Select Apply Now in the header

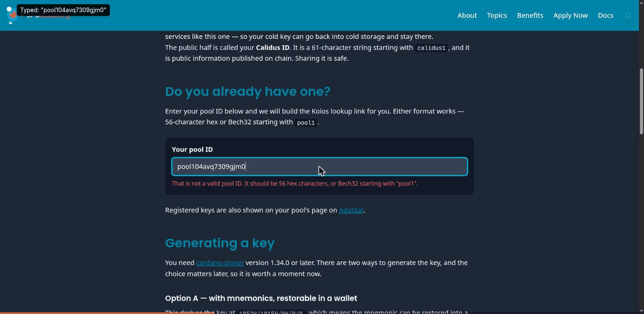[570, 15]
